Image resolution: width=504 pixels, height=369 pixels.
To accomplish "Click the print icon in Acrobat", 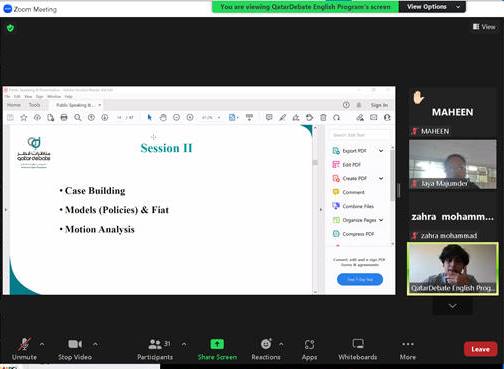I will click(x=64, y=117).
